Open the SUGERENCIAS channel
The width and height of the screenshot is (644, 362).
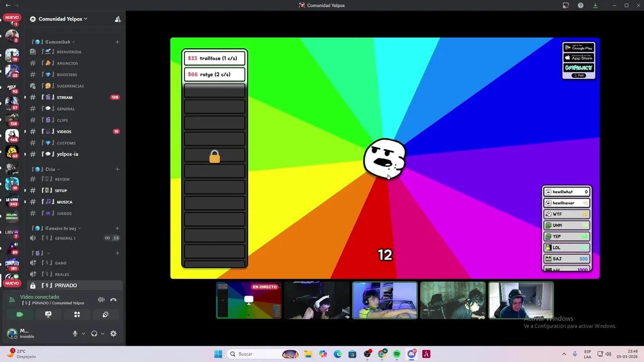74,86
